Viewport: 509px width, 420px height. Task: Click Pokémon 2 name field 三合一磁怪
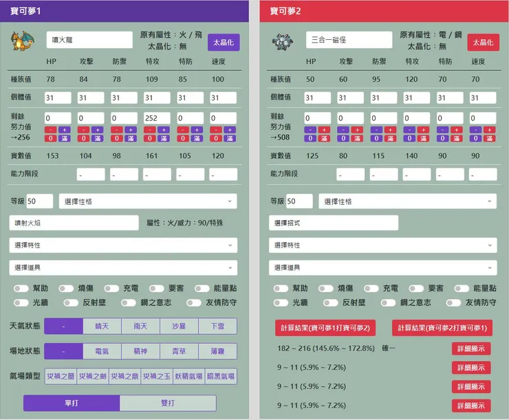(x=349, y=40)
